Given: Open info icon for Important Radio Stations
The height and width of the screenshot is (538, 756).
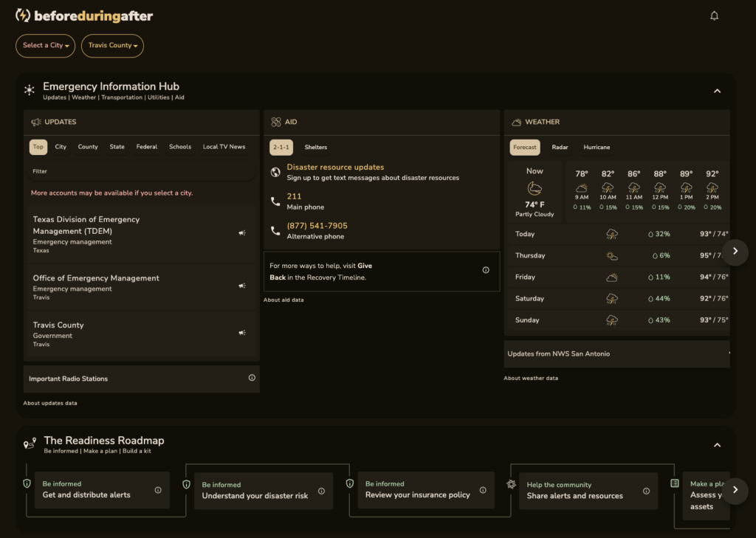Looking at the screenshot, I should [x=252, y=378].
